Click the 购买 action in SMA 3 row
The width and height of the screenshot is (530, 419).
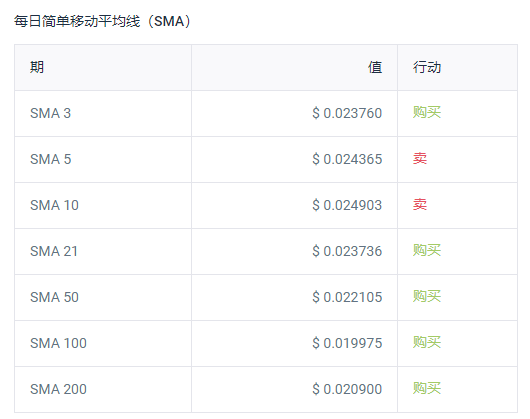click(x=427, y=112)
